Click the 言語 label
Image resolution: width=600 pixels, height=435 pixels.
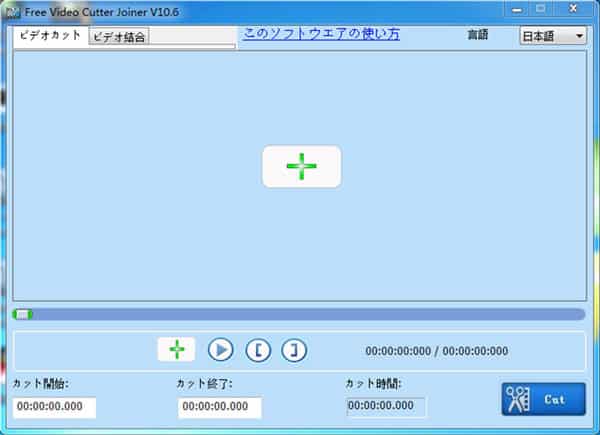point(478,35)
